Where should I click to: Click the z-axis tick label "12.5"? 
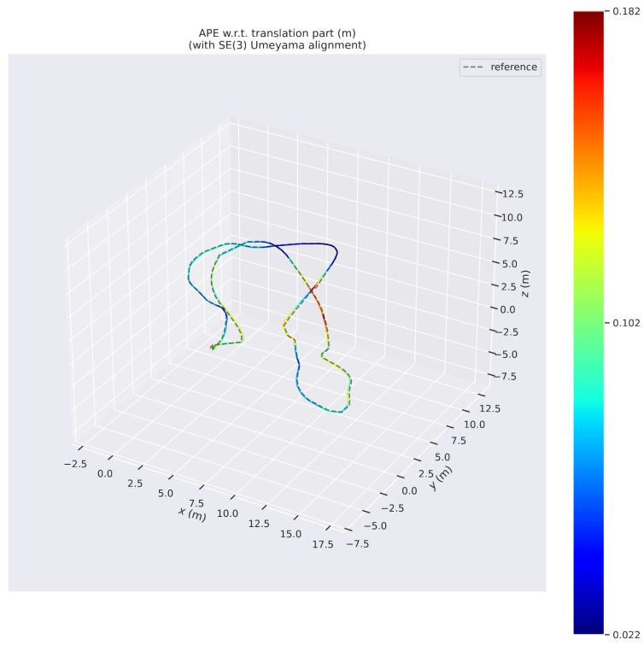pos(512,194)
